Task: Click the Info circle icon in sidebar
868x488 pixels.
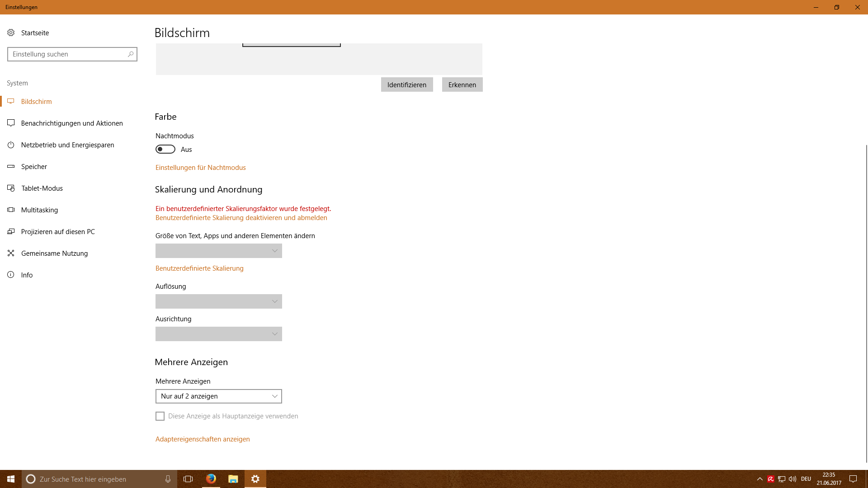Action: coord(11,275)
